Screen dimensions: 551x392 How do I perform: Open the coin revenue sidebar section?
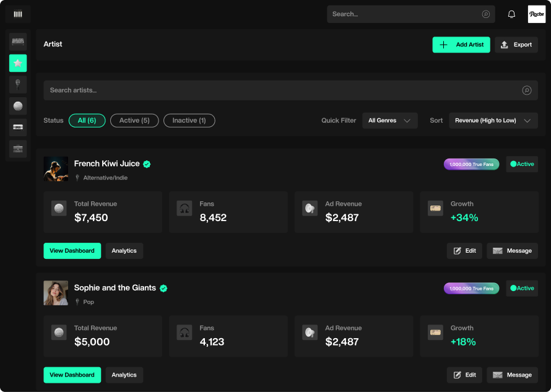(18, 106)
